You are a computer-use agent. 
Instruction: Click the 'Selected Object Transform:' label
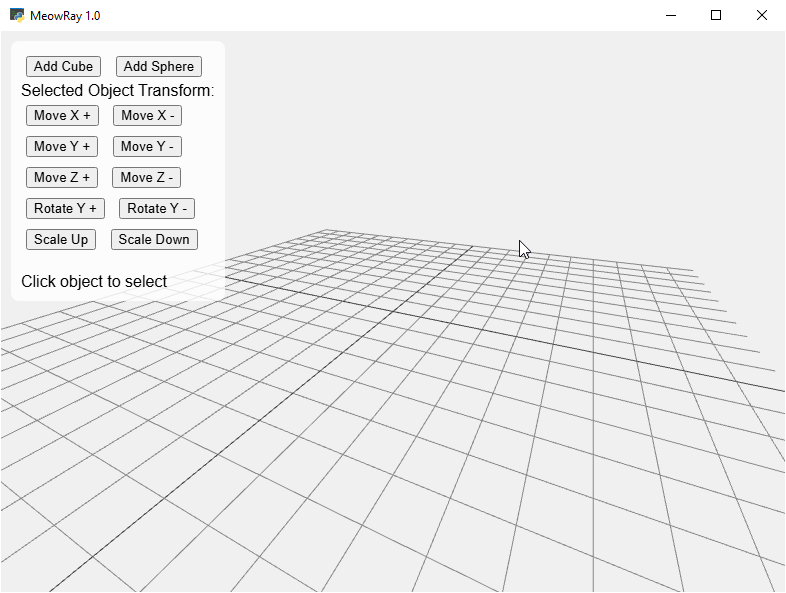(117, 91)
